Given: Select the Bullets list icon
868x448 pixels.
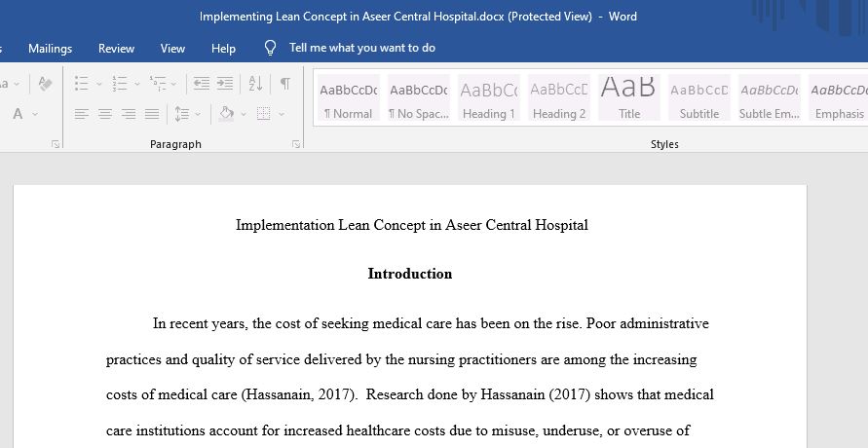Looking at the screenshot, I should click(x=82, y=84).
